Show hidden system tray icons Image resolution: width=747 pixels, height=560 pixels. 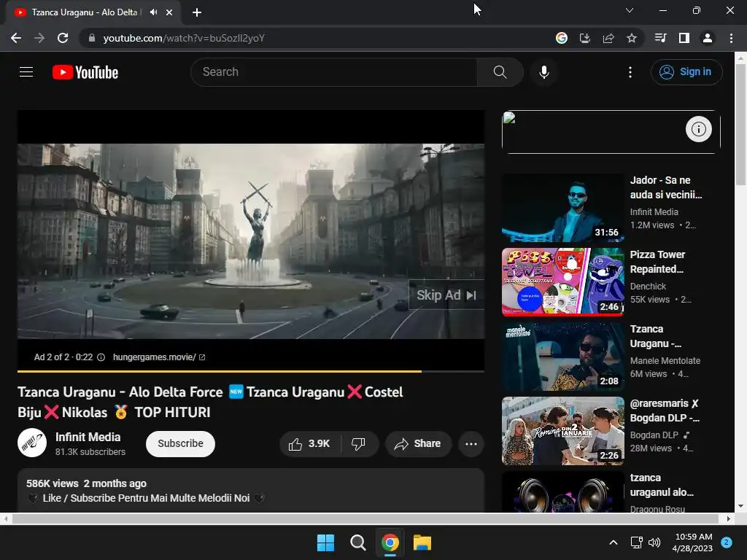tap(614, 542)
